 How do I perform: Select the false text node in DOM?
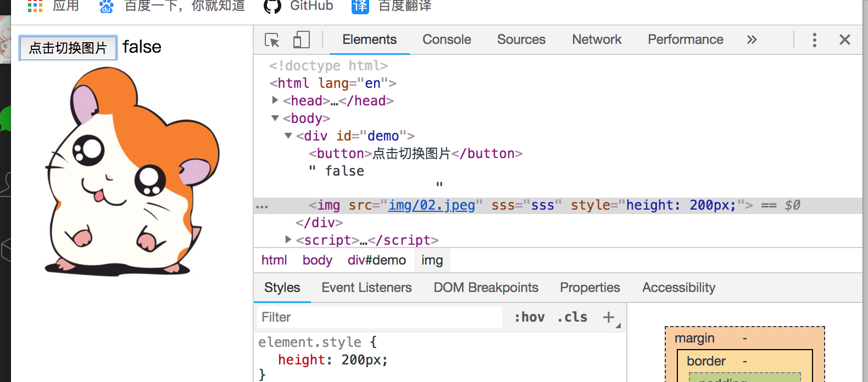(x=344, y=171)
